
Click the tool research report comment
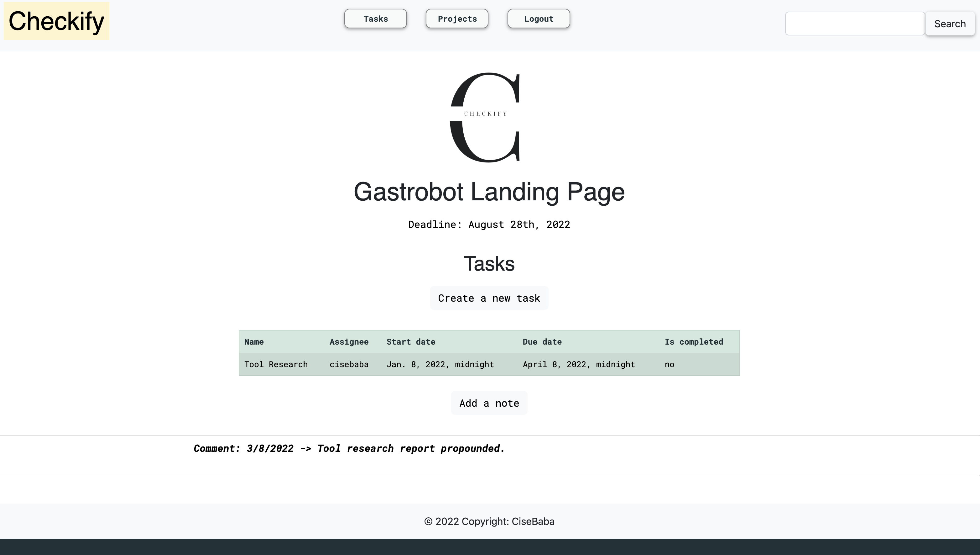349,448
